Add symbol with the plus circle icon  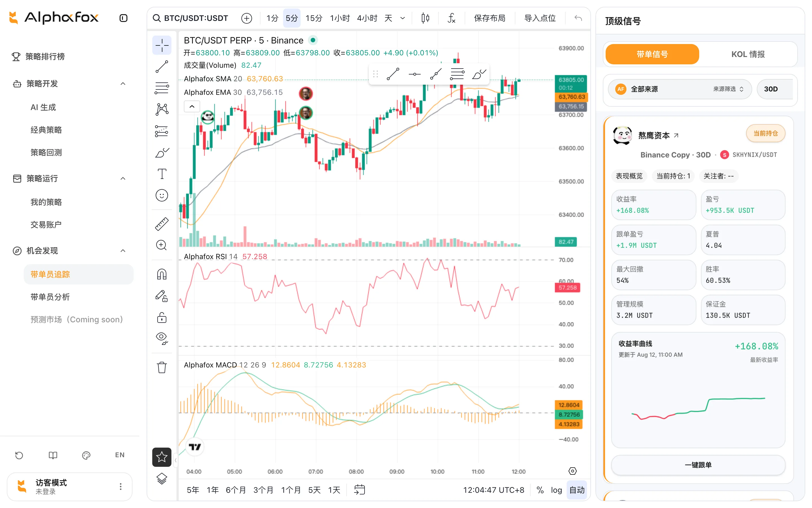tap(247, 18)
